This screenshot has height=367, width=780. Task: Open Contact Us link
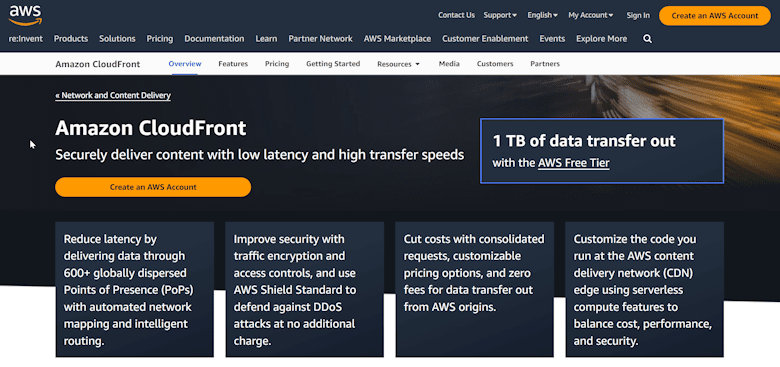coord(456,15)
